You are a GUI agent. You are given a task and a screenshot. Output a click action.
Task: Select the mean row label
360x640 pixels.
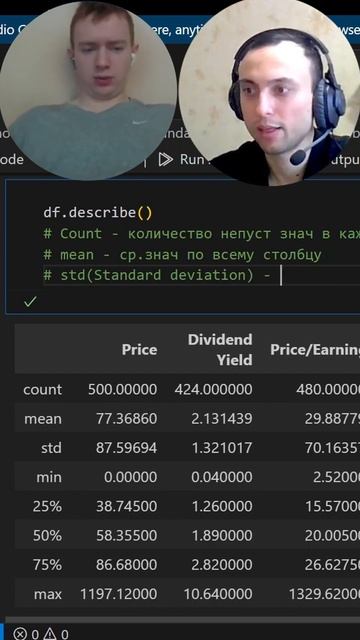coord(43,419)
